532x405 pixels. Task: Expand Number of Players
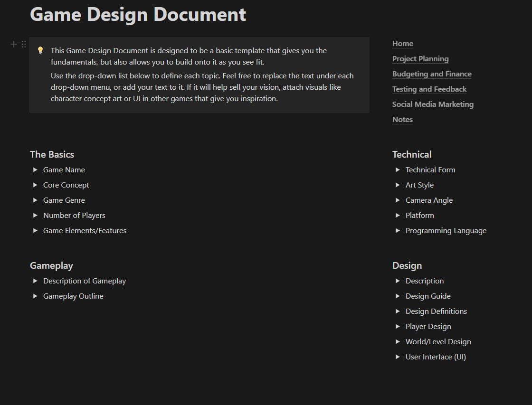(35, 215)
